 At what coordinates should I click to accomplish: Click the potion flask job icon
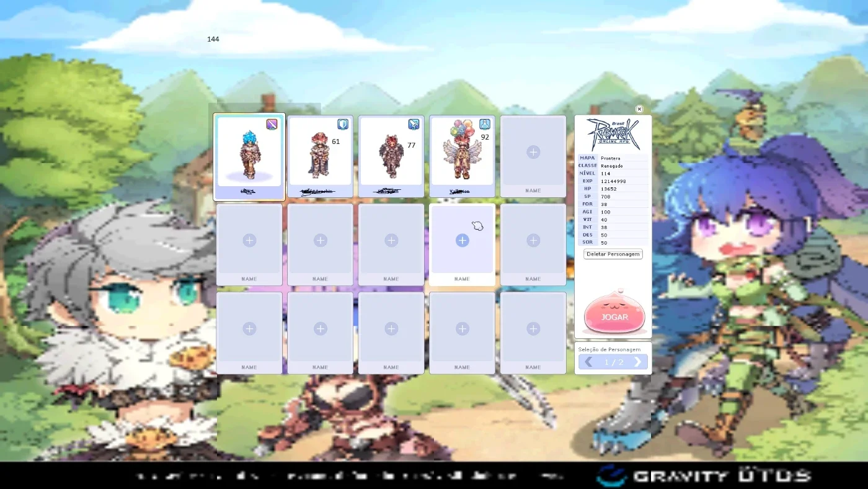pos(485,124)
